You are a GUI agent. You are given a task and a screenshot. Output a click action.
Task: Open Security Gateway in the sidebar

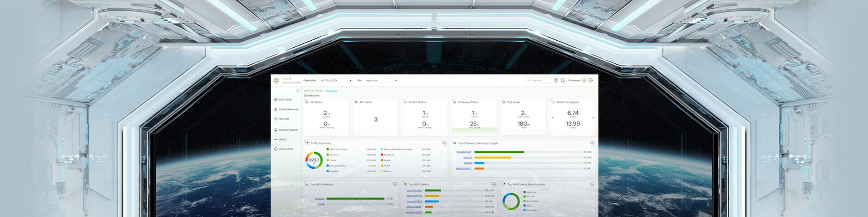pyautogui.click(x=288, y=130)
